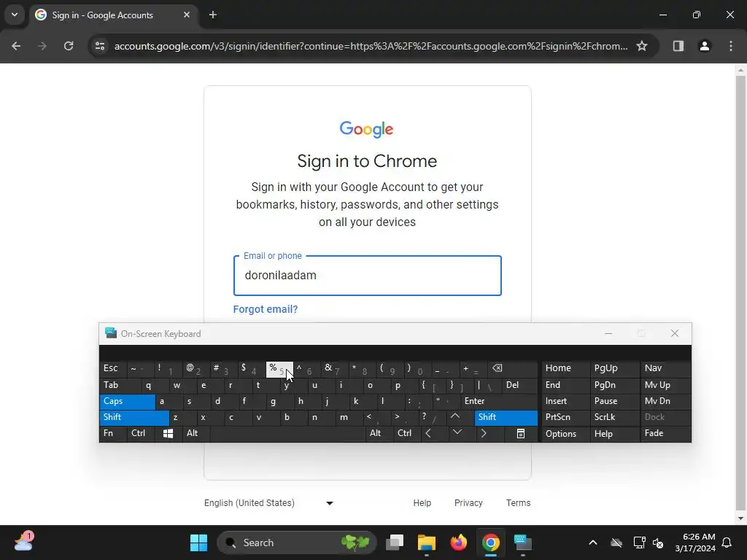Expand the English (United States) language dropdown

pos(268,503)
